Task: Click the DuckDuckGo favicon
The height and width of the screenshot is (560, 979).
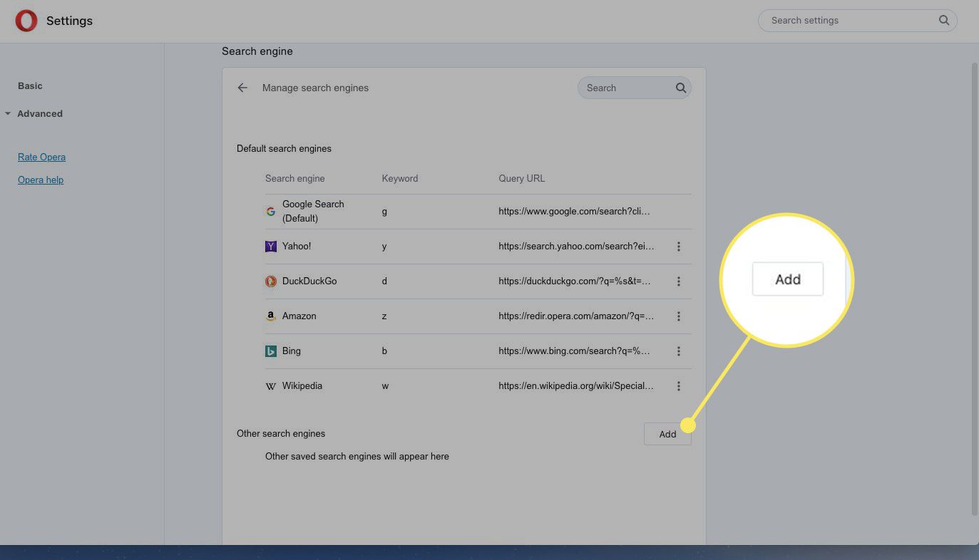Action: (270, 281)
